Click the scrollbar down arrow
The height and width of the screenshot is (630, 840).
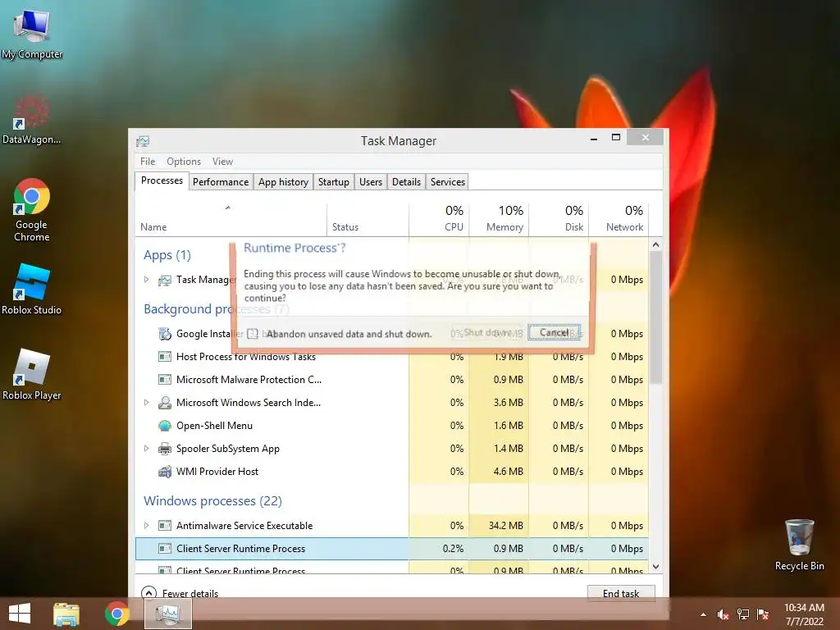coord(655,566)
